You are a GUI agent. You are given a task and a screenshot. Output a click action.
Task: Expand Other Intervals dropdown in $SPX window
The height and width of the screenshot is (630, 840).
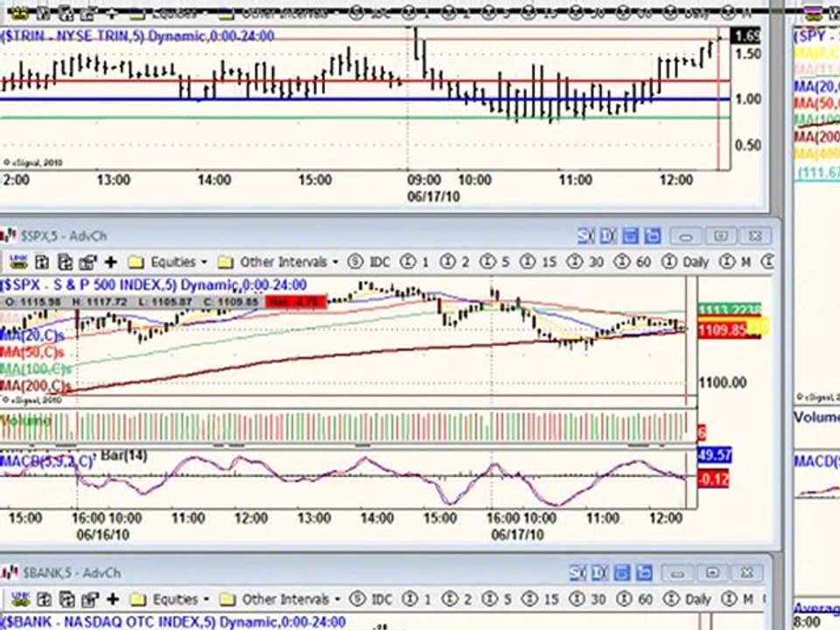tap(278, 262)
